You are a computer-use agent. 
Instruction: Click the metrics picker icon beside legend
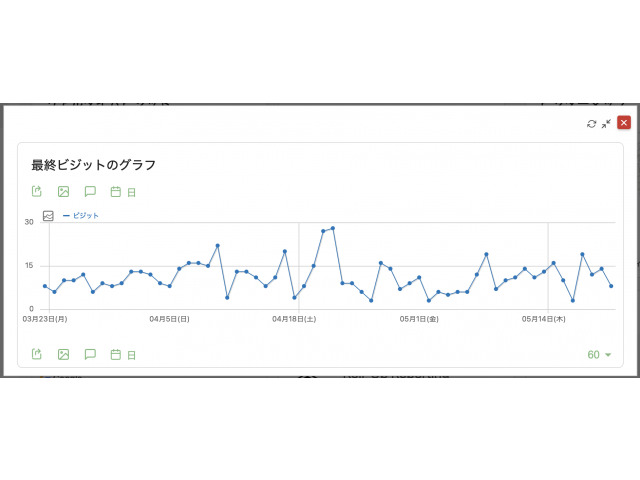pyautogui.click(x=48, y=216)
